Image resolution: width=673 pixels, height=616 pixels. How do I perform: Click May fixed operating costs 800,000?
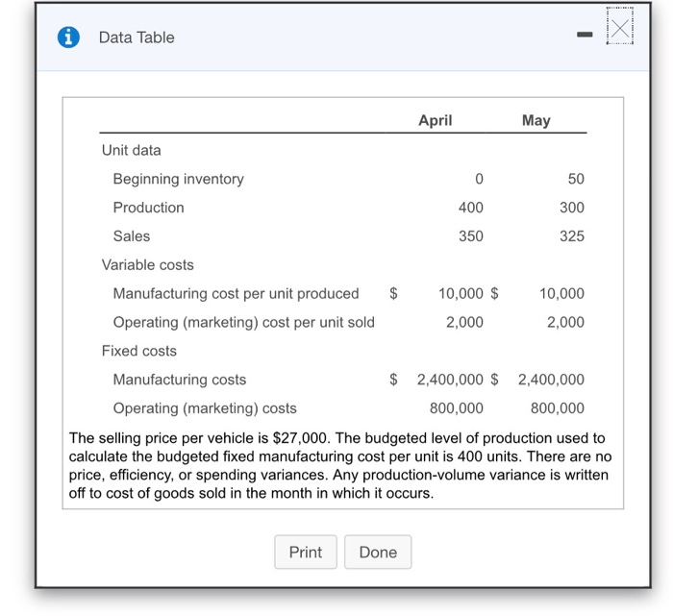[x=558, y=408]
